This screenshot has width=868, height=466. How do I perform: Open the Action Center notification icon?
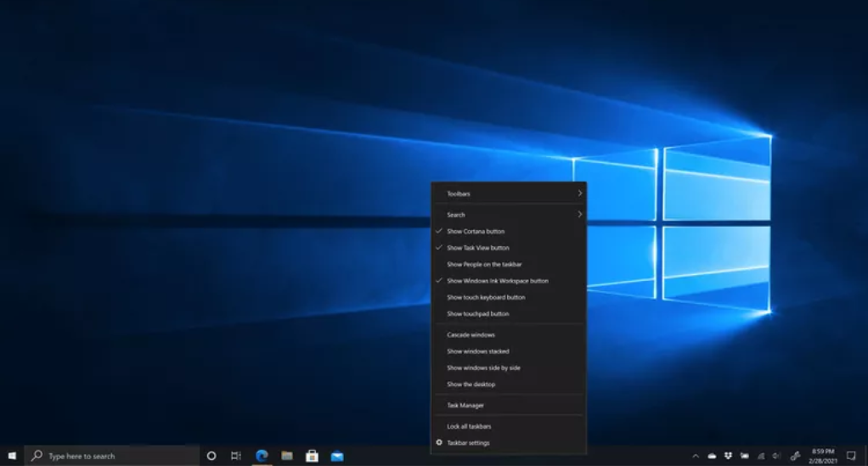click(851, 456)
